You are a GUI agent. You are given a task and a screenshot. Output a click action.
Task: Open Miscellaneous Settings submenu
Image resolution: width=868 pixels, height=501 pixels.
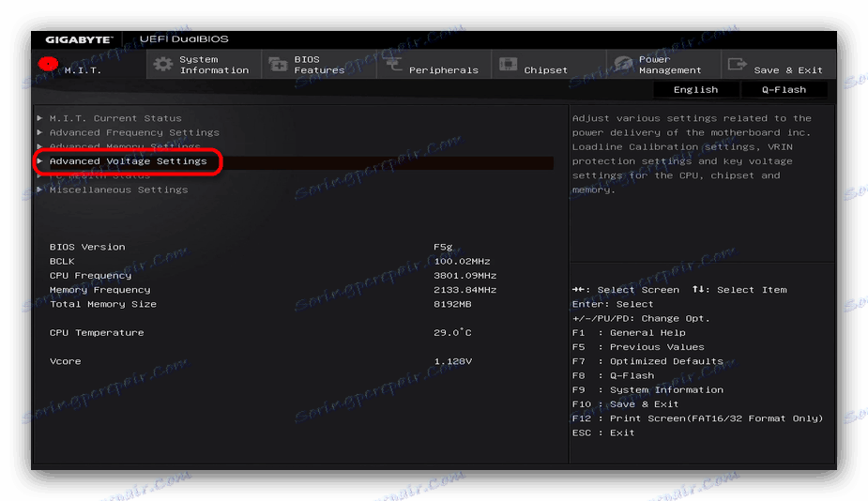tap(118, 190)
